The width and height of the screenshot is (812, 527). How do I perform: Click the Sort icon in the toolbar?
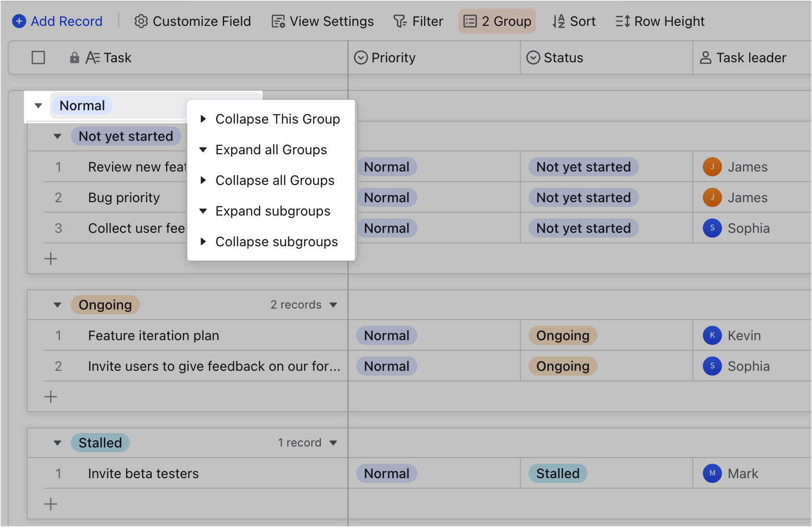click(558, 21)
